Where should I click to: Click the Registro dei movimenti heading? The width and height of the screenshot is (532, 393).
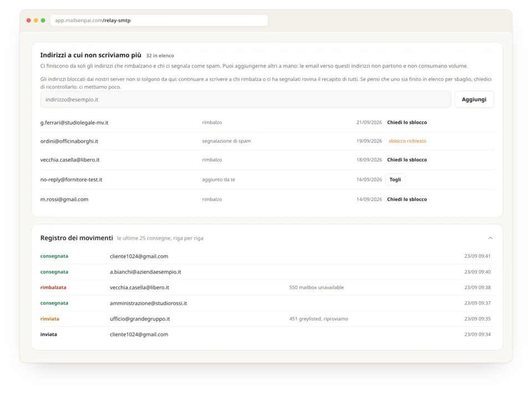click(x=76, y=238)
